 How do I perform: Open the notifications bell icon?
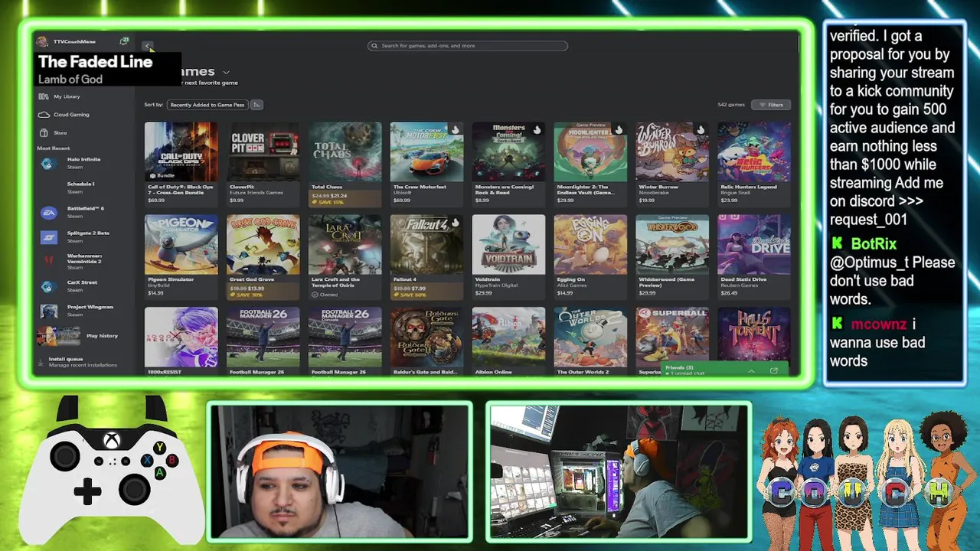124,41
